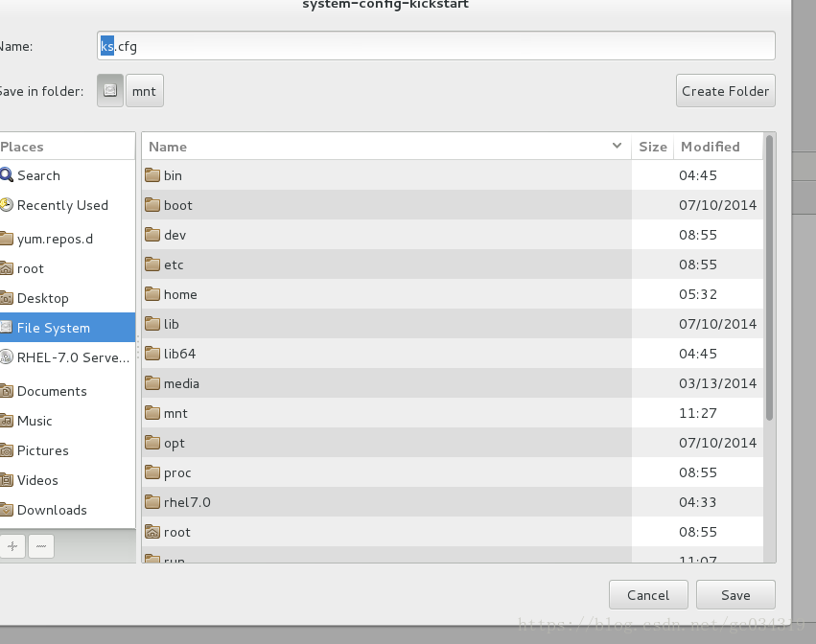The image size is (816, 644).
Task: Click the boot folder icon
Action: [x=152, y=204]
